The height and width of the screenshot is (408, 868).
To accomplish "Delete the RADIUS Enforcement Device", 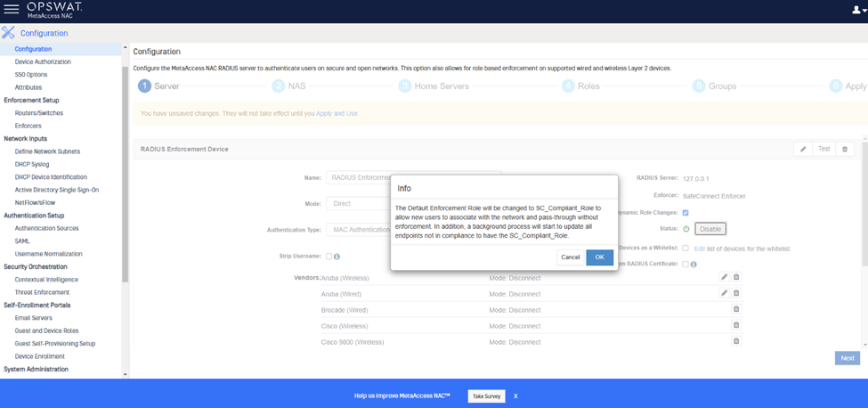I will coord(845,150).
